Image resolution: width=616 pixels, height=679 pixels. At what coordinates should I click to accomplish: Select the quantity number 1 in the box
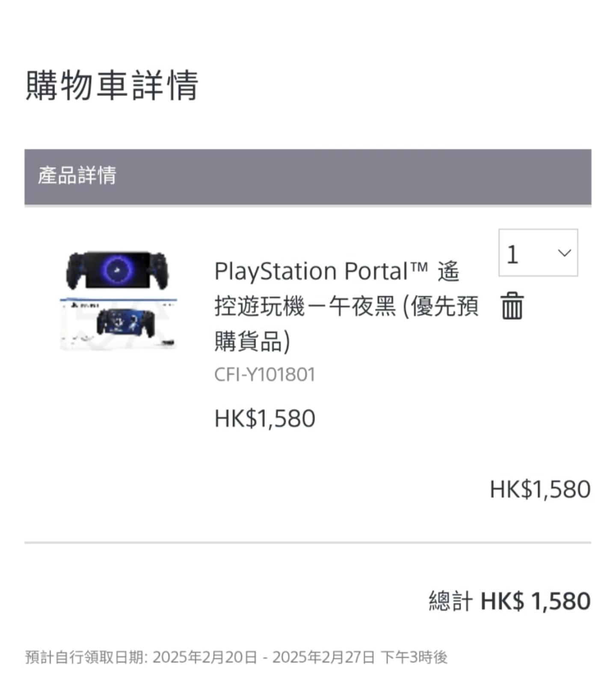(x=512, y=254)
